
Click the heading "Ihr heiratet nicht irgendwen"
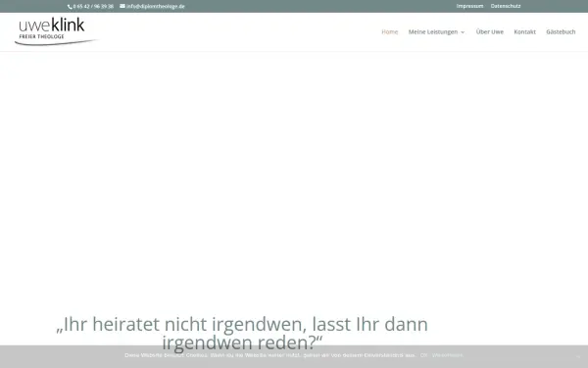point(242,334)
